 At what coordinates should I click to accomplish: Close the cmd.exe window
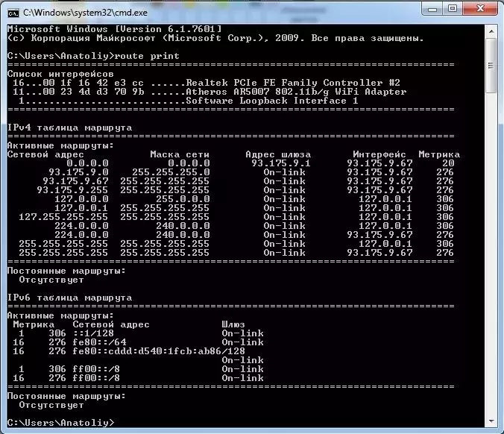(481, 9)
